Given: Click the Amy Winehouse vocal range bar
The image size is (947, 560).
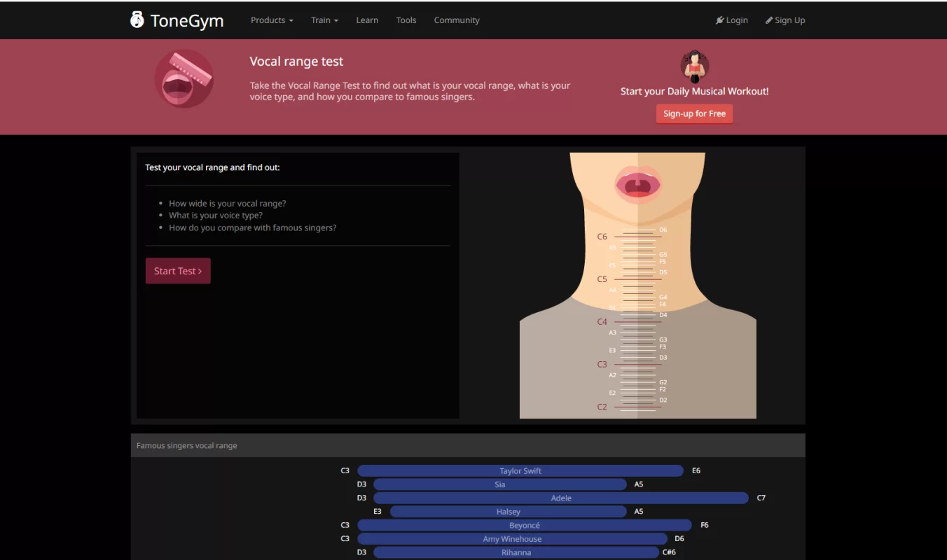Looking at the screenshot, I should click(513, 539).
